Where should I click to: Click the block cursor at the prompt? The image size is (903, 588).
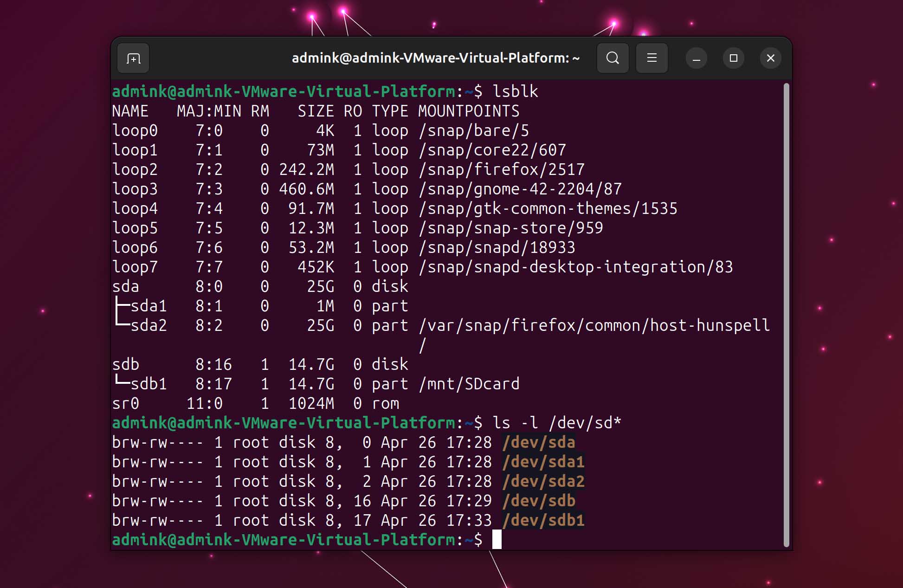pyautogui.click(x=497, y=540)
